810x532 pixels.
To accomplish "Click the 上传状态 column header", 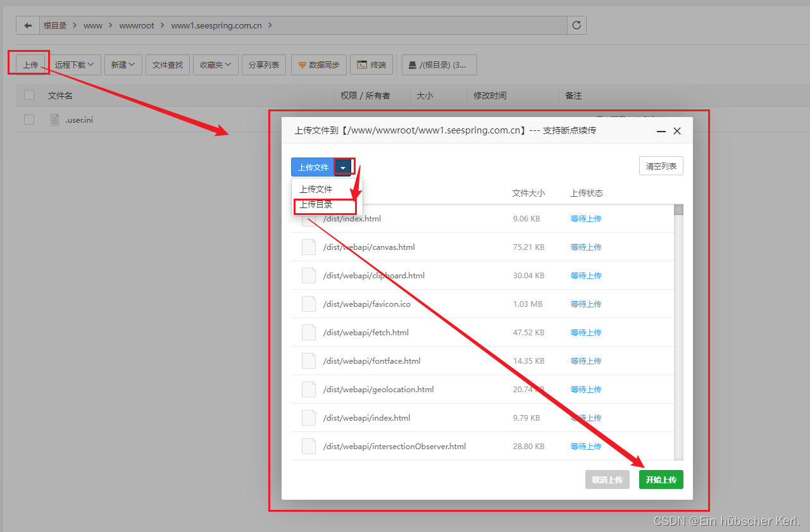I will [587, 193].
